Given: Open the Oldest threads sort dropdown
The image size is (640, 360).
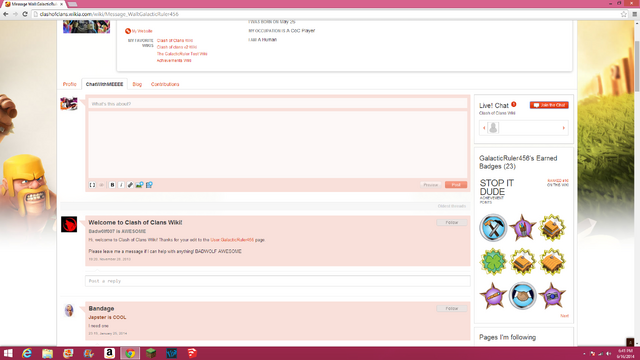Looking at the screenshot, I should [x=452, y=206].
